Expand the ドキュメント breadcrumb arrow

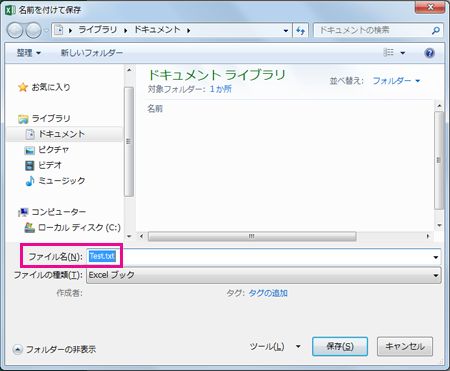[189, 31]
